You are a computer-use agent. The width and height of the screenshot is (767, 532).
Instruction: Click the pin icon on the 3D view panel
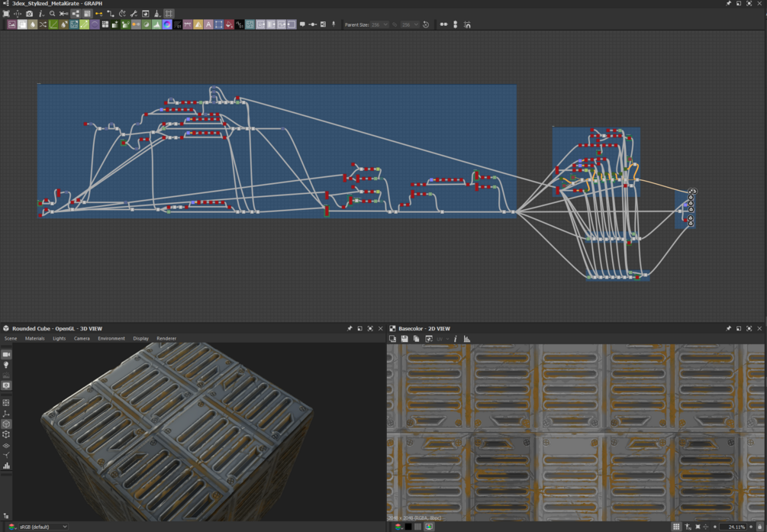tap(350, 329)
